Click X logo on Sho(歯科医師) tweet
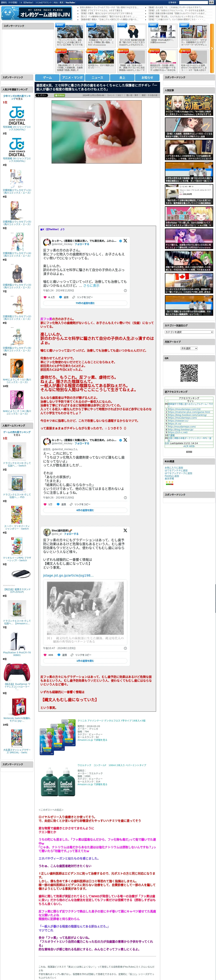 125,530
